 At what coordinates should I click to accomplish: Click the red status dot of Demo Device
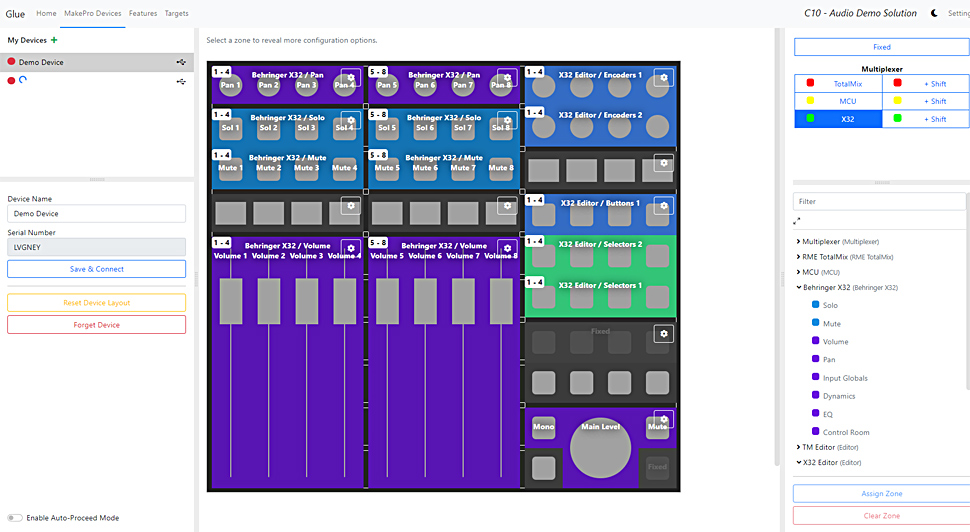tap(11, 61)
